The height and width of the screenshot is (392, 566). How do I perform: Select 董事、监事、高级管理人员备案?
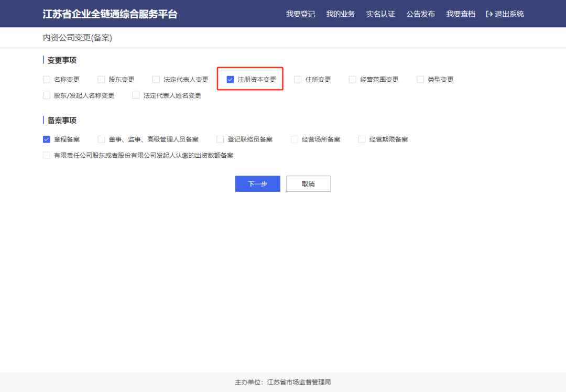pyautogui.click(x=101, y=139)
